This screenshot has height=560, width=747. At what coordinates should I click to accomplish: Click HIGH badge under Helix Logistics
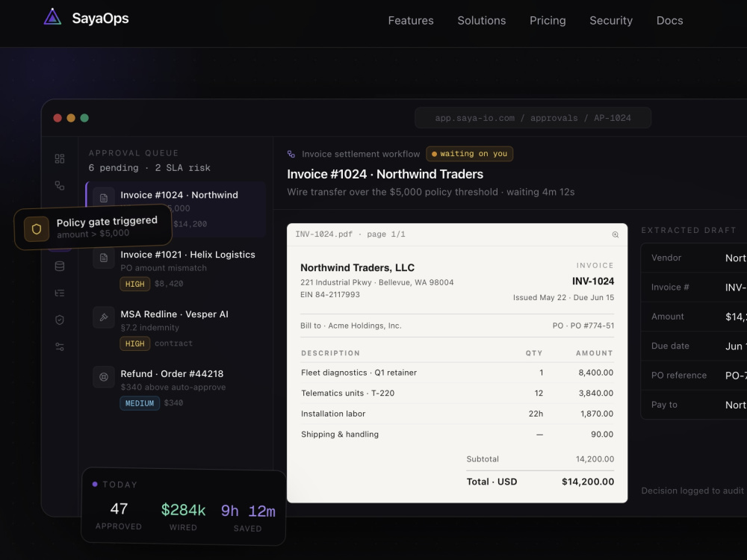point(134,284)
